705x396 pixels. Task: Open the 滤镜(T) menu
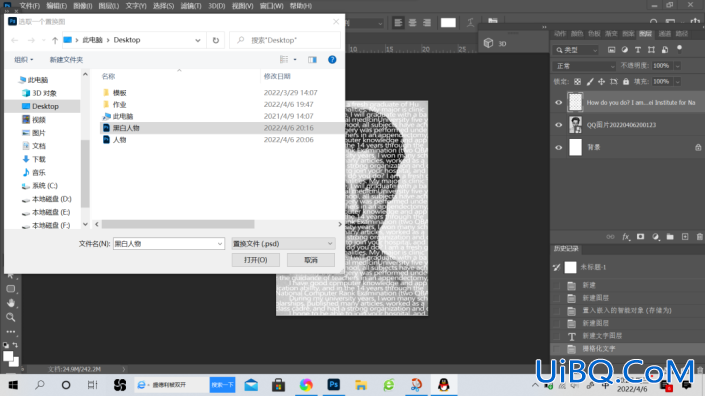tap(191, 6)
